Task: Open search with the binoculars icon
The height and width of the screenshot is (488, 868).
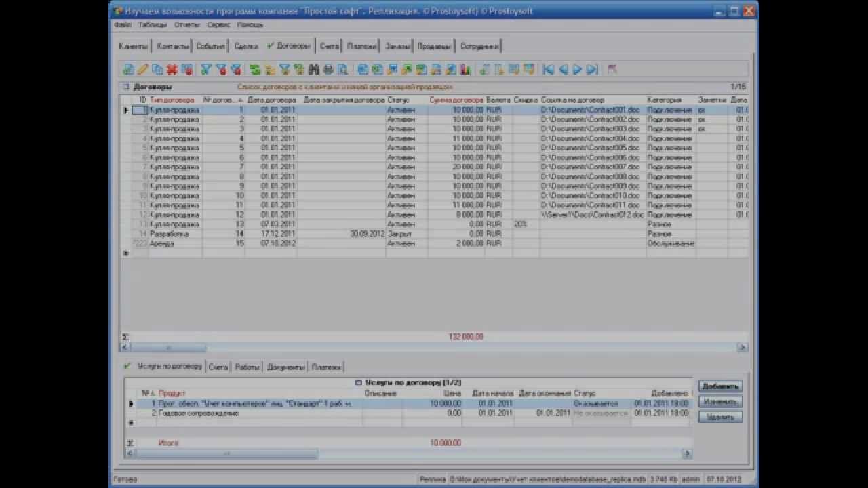Action: pos(313,69)
